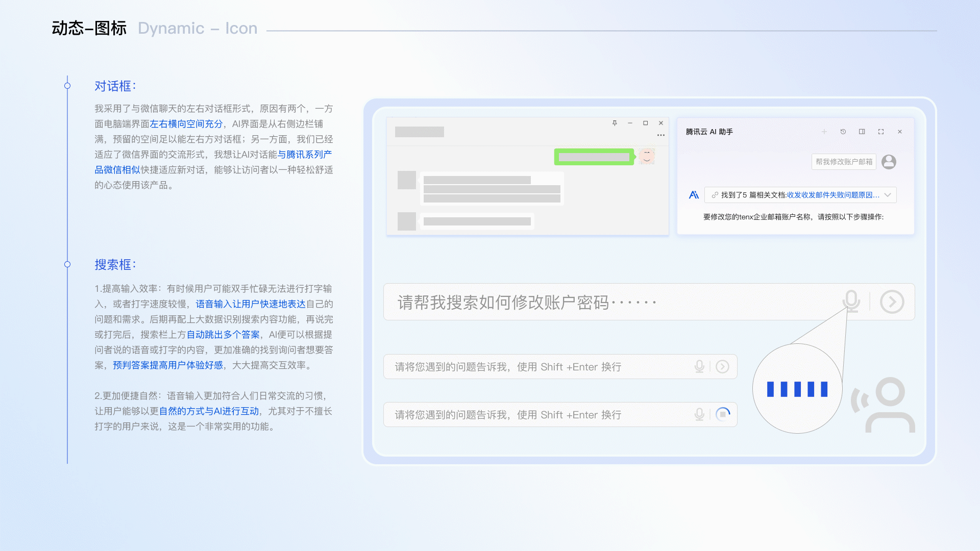Click send arrow in the first small input
The image size is (980, 551).
[x=722, y=366]
